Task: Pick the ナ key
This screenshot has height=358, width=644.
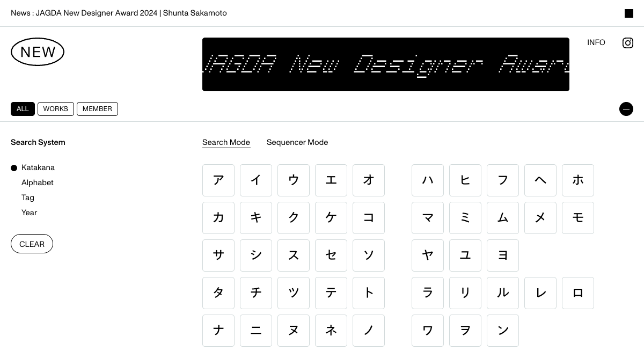Action: (x=218, y=331)
